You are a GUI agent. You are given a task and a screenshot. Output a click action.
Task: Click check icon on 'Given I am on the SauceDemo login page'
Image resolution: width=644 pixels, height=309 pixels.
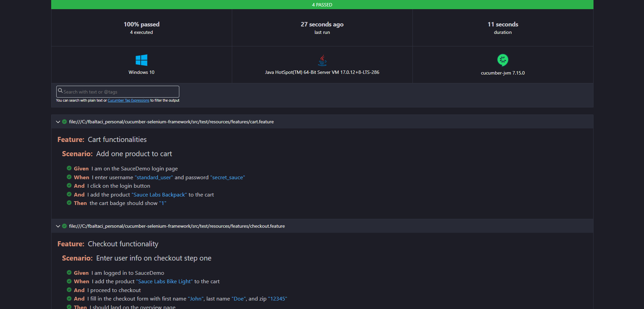tap(69, 168)
